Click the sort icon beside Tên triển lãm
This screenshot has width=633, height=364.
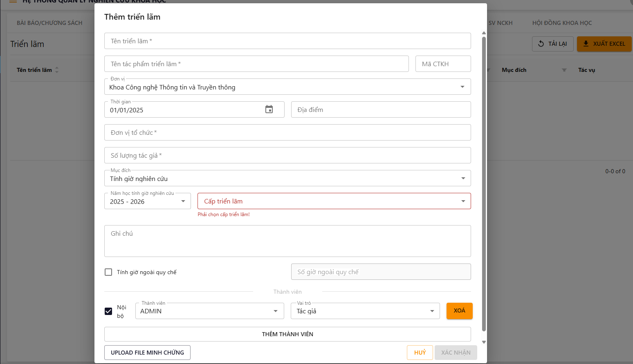tap(57, 70)
